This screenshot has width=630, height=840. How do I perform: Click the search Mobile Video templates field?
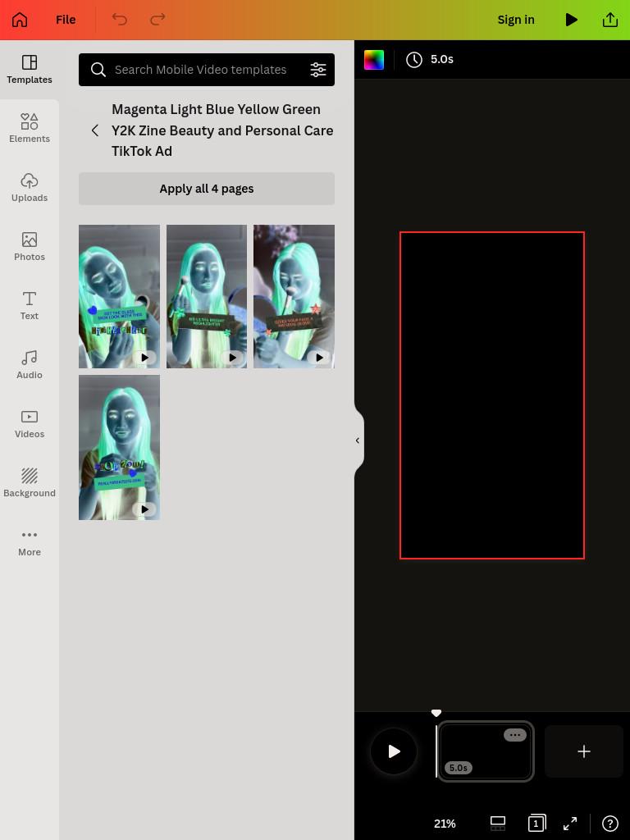pyautogui.click(x=206, y=70)
